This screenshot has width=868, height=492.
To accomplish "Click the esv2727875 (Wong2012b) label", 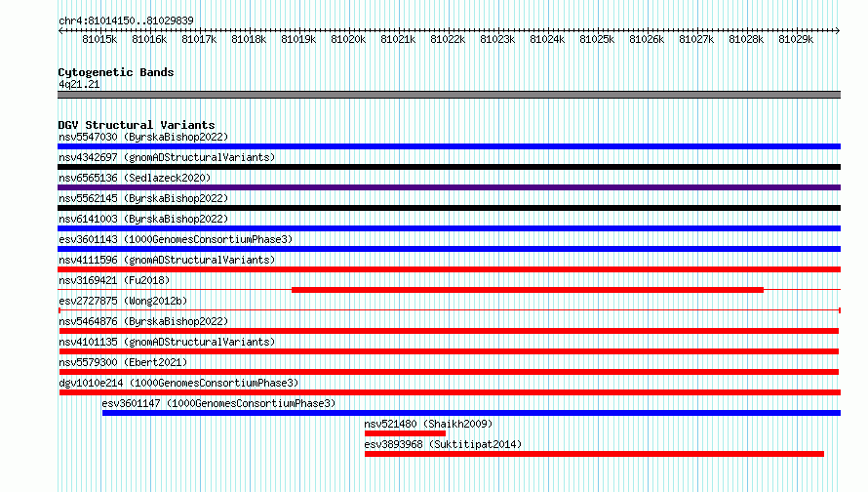I will point(123,301).
